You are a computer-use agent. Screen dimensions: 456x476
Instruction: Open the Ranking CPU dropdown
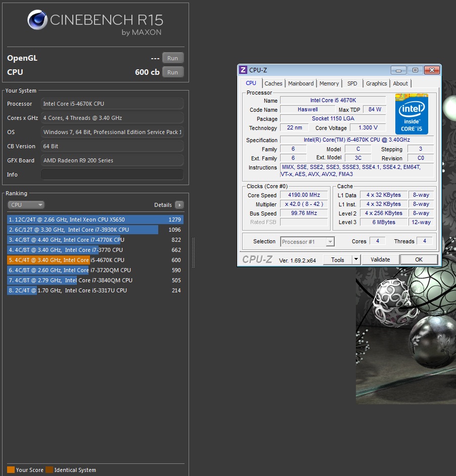[x=26, y=205]
